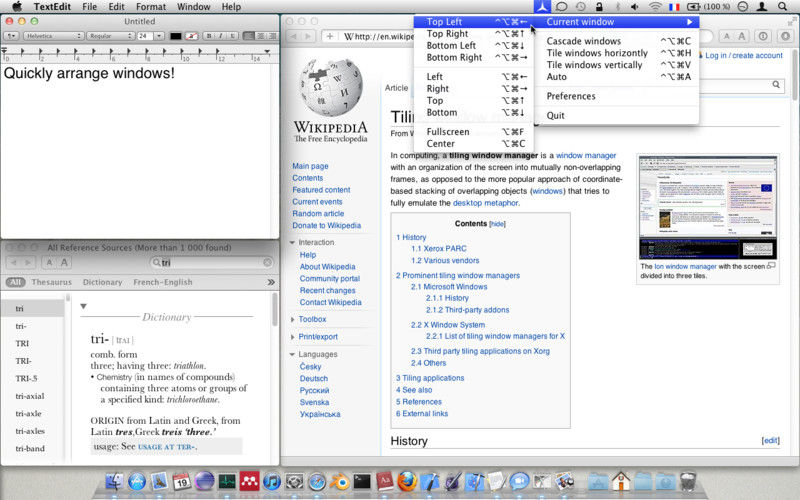Collapse the Languages section in Wikipedia sidebar

click(292, 354)
